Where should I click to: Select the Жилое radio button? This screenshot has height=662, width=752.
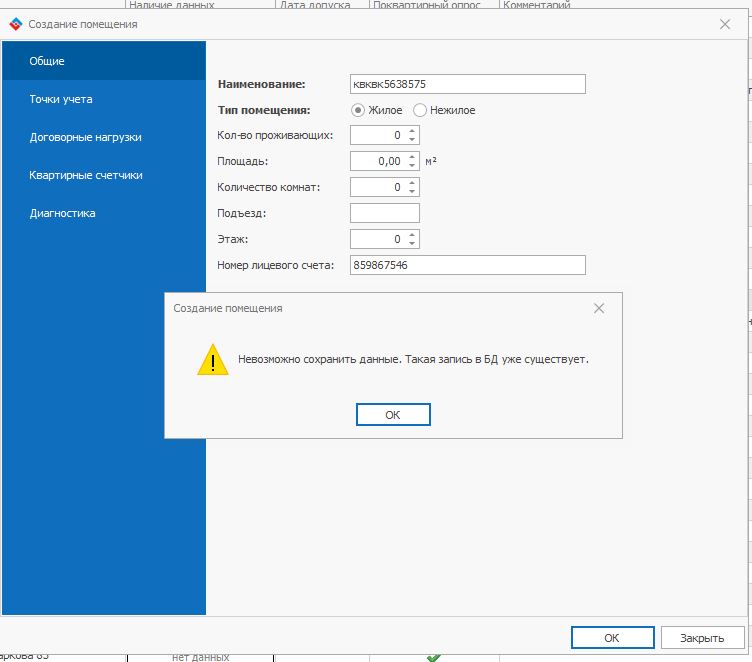pyautogui.click(x=358, y=110)
